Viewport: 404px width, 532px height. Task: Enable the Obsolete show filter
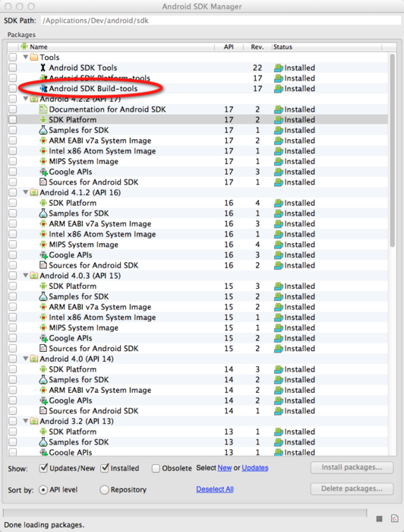(x=156, y=469)
